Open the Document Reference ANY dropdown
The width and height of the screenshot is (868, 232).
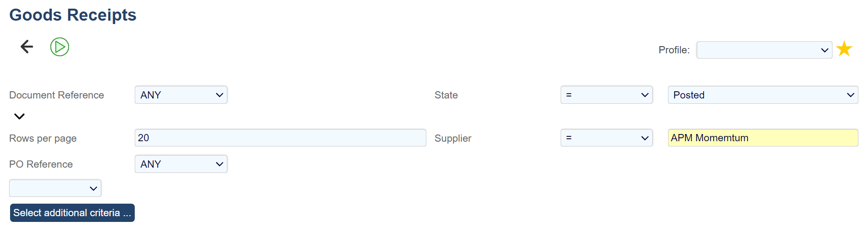[181, 95]
